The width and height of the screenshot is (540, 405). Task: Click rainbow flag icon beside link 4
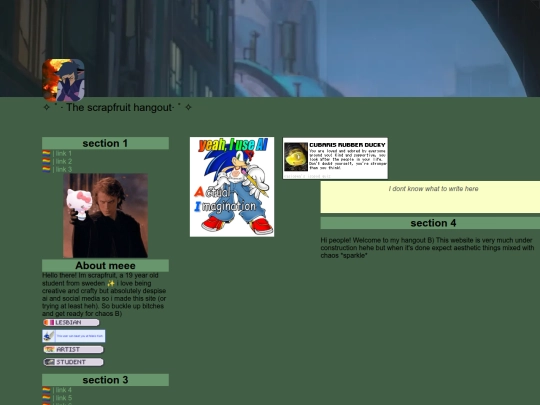(x=46, y=390)
